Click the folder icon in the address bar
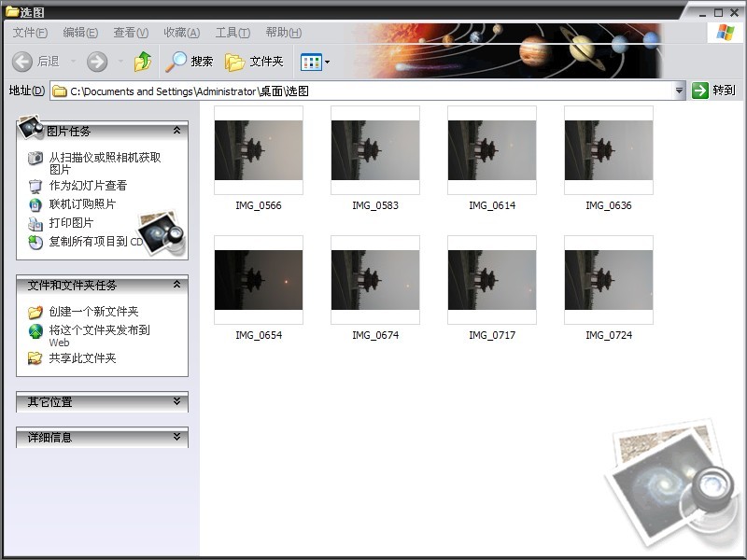Screen dimensions: 747x560 59,91
